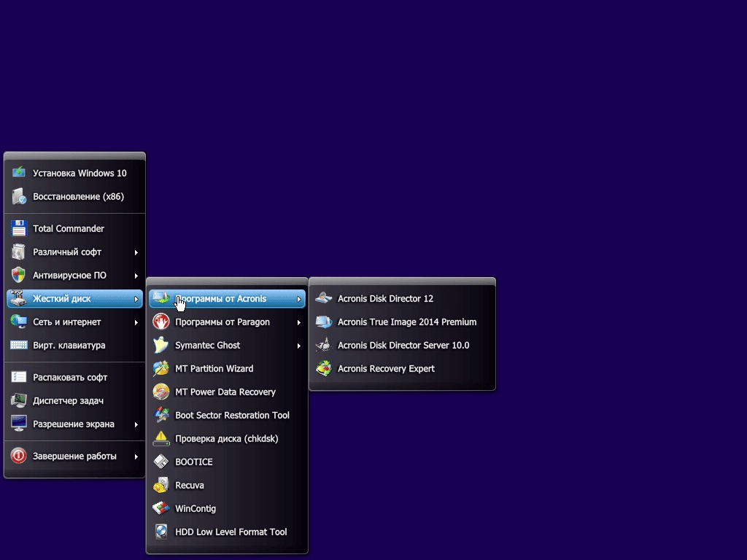
Task: Expand the Symantec Ghost submenu arrow
Action: tap(298, 345)
